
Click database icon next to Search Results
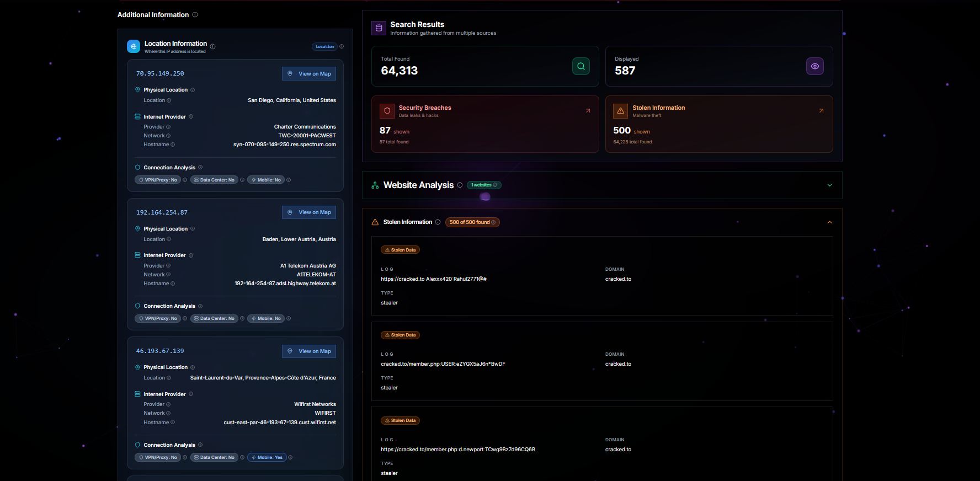(x=379, y=28)
